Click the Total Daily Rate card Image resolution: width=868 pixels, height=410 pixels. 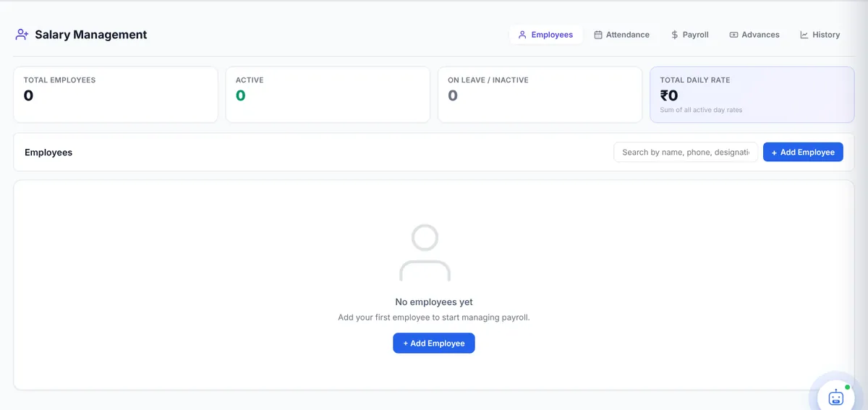[x=752, y=95]
